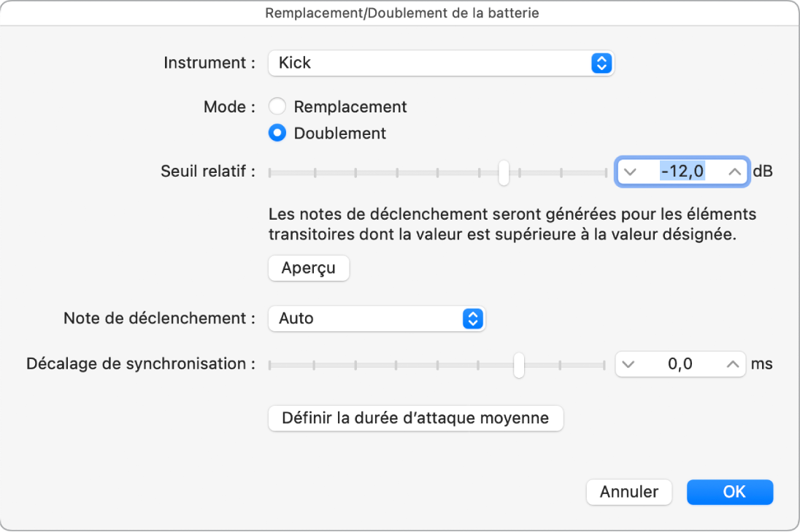This screenshot has height=532, width=800.
Task: Click the 0,0 ms offset field
Action: [x=680, y=364]
